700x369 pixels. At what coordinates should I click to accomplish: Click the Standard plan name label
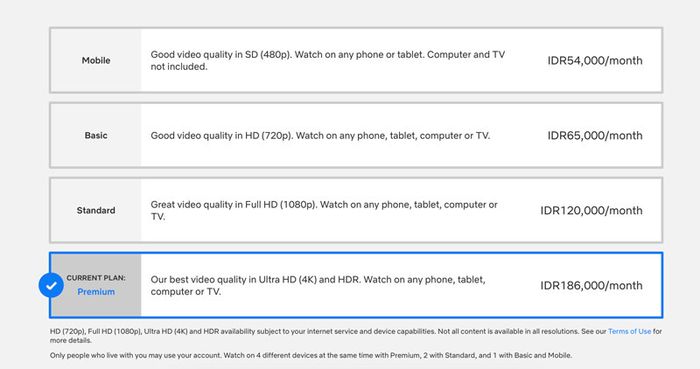(x=96, y=210)
